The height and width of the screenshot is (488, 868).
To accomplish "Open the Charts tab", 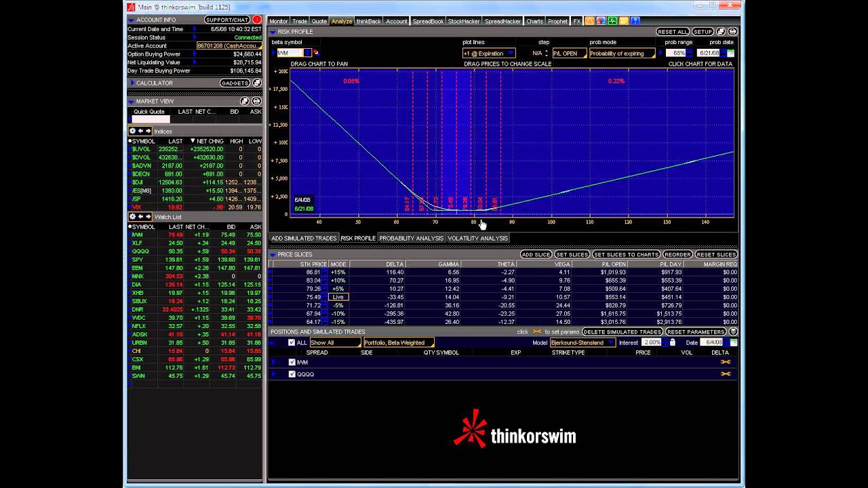I will 534,21.
